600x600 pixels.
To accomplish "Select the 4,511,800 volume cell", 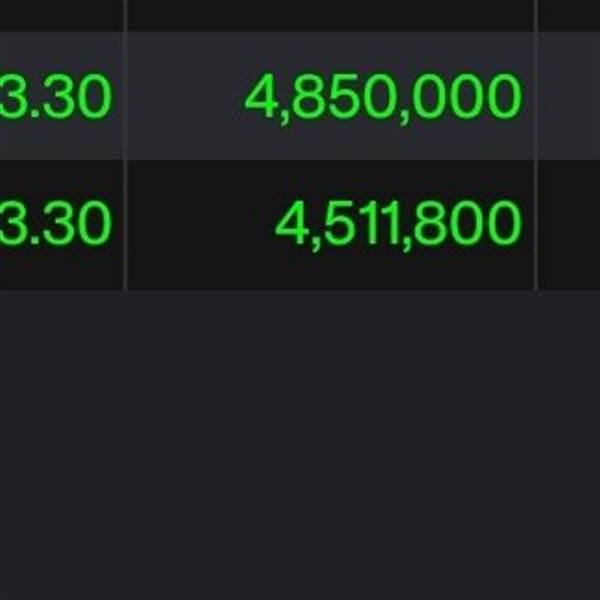I will 331,225.
